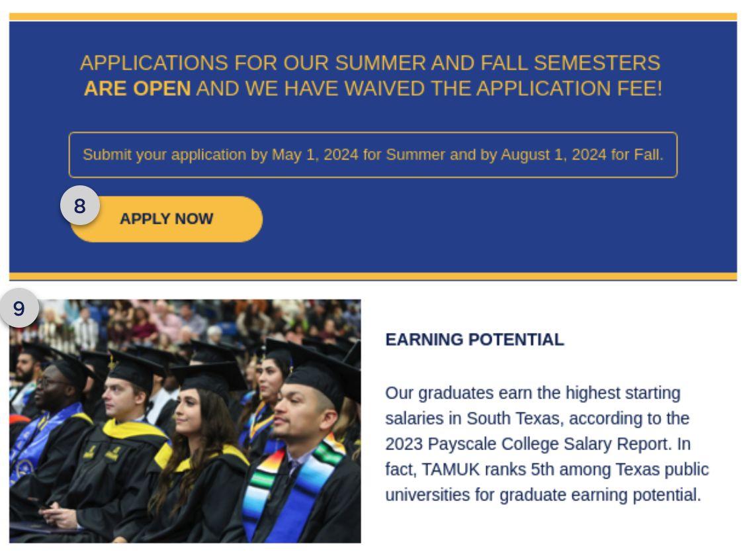The image size is (749, 560).
Task: Click the gold bar beneath the blue banner
Action: point(373,276)
